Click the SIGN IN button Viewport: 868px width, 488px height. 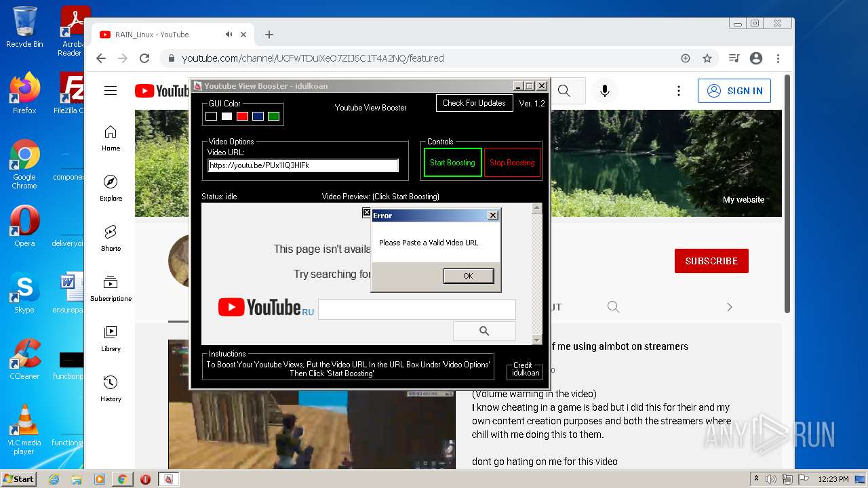[x=734, y=91]
